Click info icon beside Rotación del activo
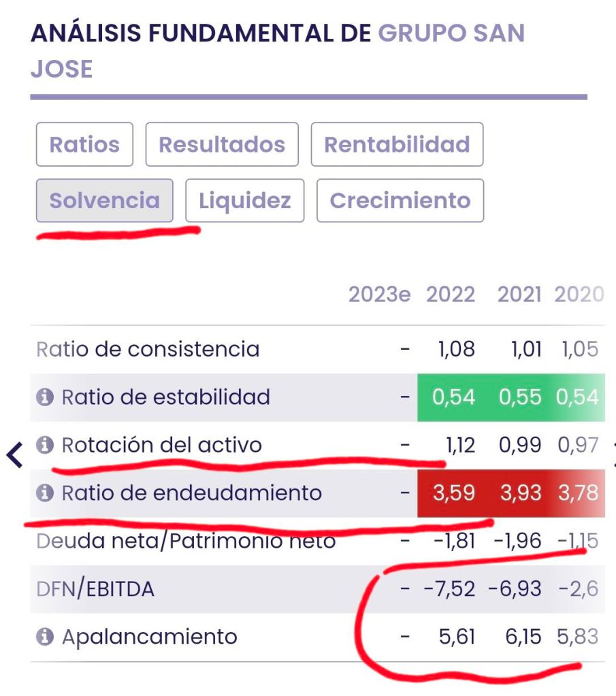 coord(45,445)
